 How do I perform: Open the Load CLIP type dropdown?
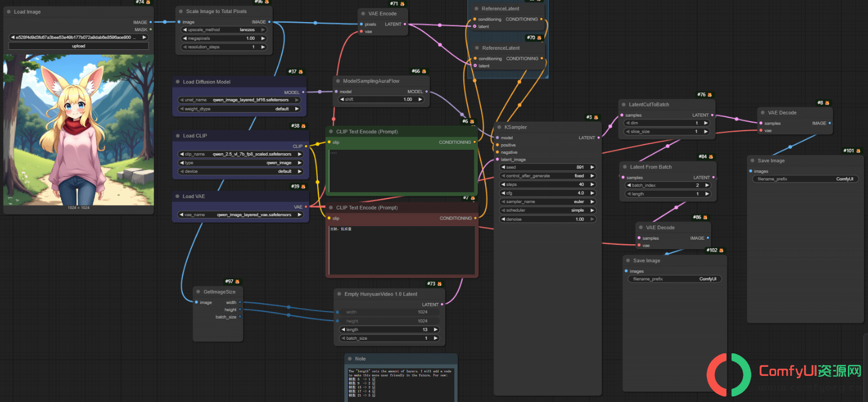241,163
